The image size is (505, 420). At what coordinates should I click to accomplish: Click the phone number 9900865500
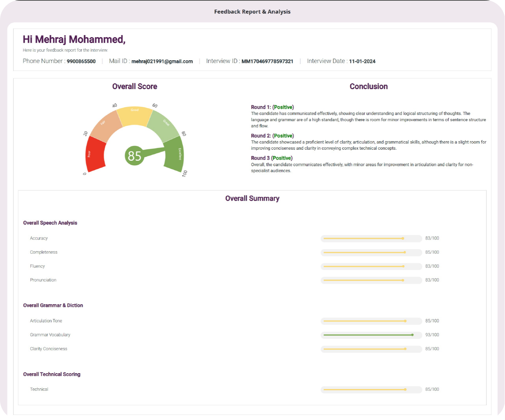tap(81, 61)
